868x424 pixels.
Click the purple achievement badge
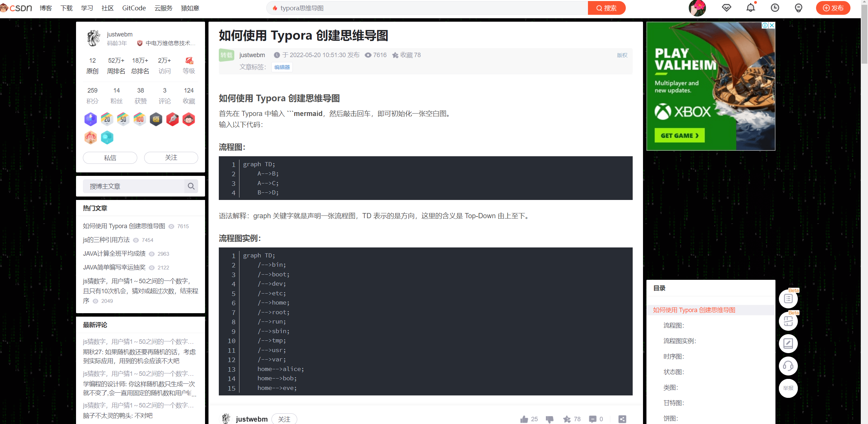[x=90, y=119]
